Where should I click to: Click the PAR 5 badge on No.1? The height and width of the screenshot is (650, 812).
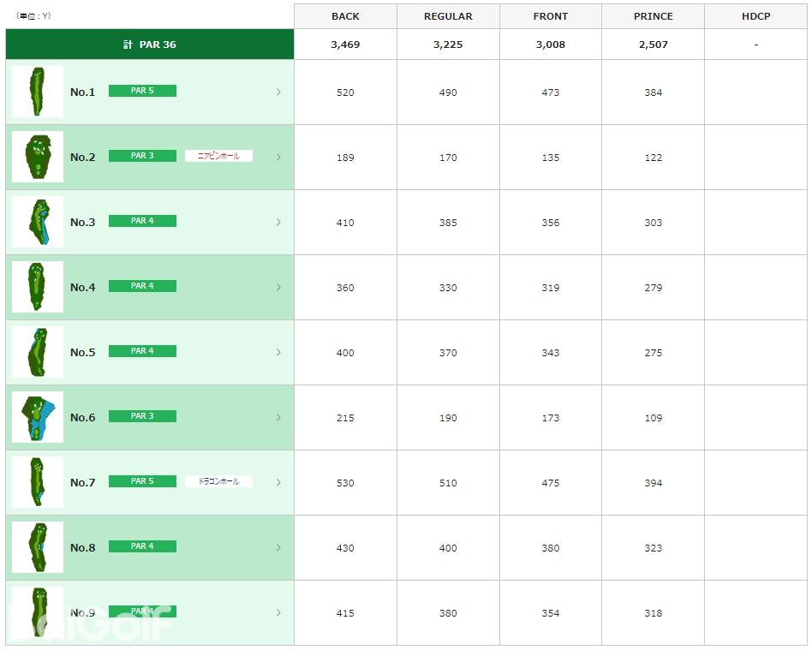click(142, 91)
